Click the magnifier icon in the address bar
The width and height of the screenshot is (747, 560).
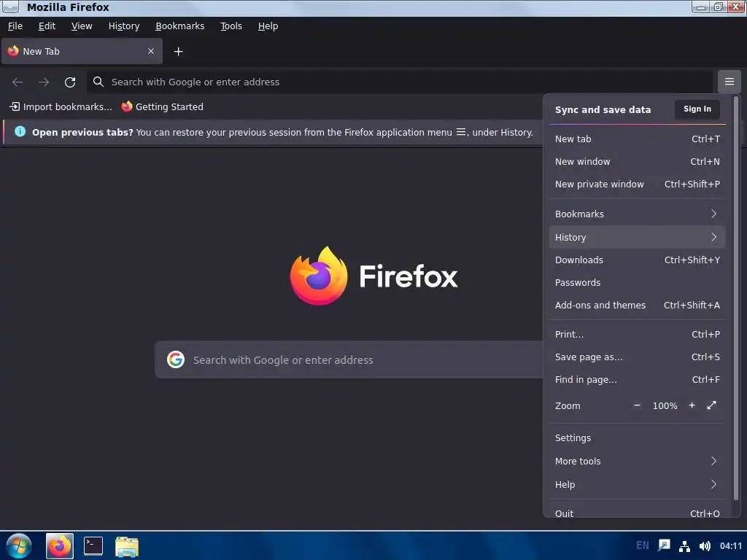(x=98, y=82)
